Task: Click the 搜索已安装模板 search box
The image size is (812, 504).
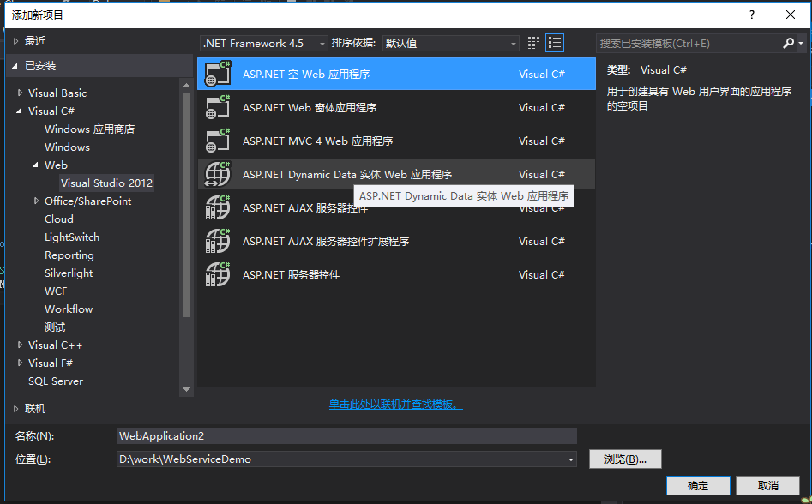Action: coord(689,44)
